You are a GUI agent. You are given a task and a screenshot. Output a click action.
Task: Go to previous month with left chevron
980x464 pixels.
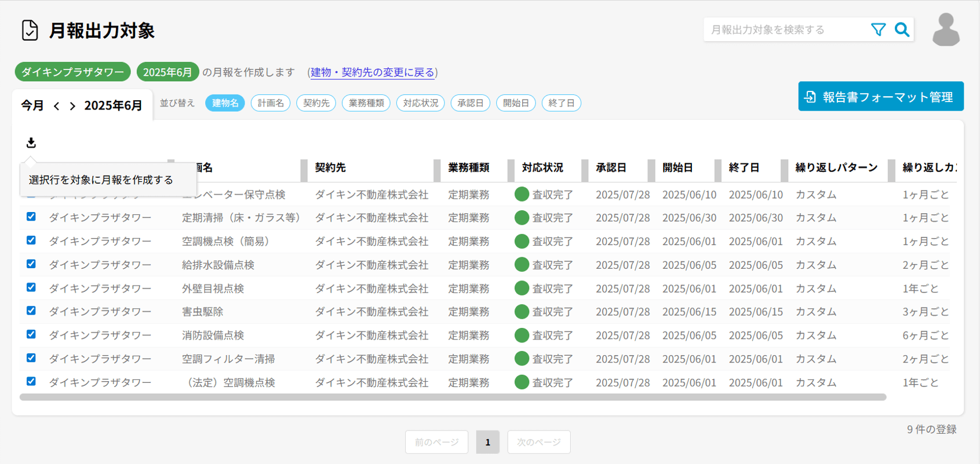click(56, 106)
